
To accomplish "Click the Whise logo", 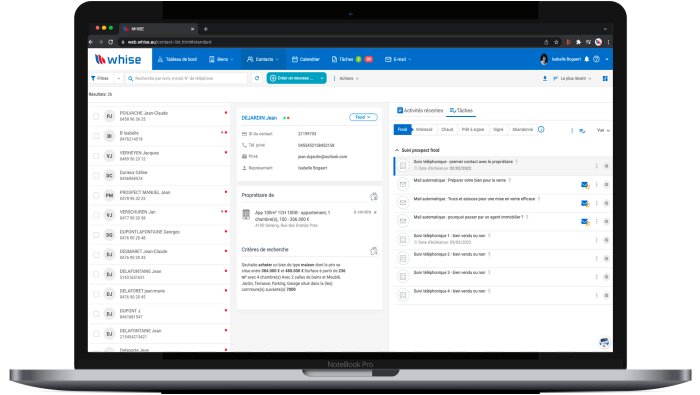I will 118,59.
